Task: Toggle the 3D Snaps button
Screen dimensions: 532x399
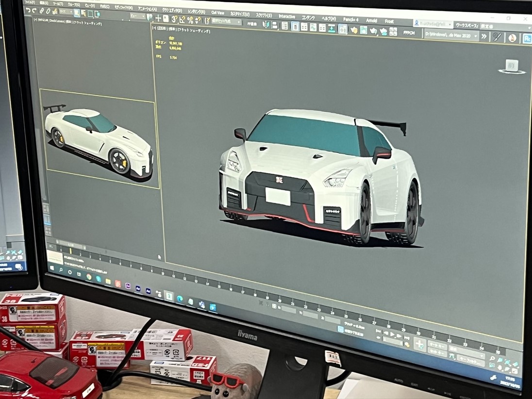Action: tap(174, 19)
